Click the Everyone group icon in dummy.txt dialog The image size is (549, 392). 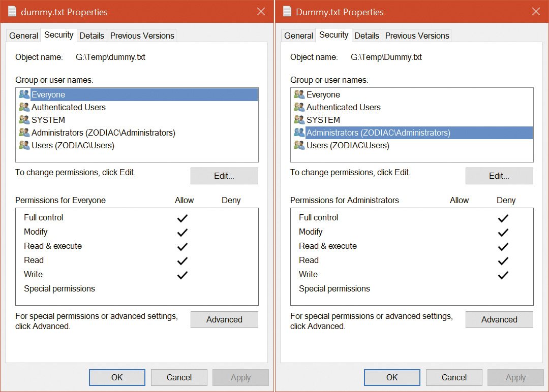[24, 94]
